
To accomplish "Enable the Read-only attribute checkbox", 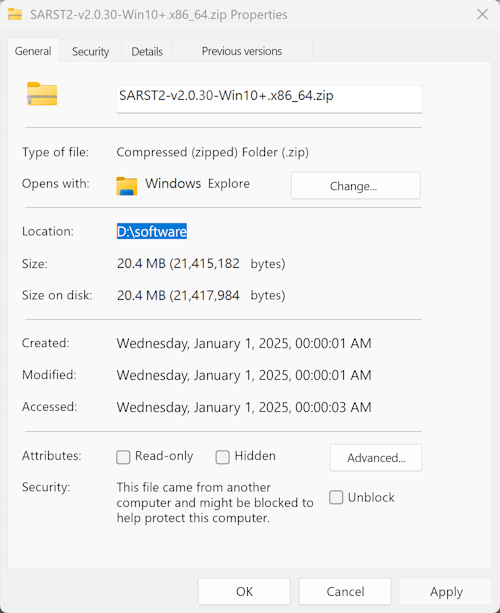I will coord(123,457).
